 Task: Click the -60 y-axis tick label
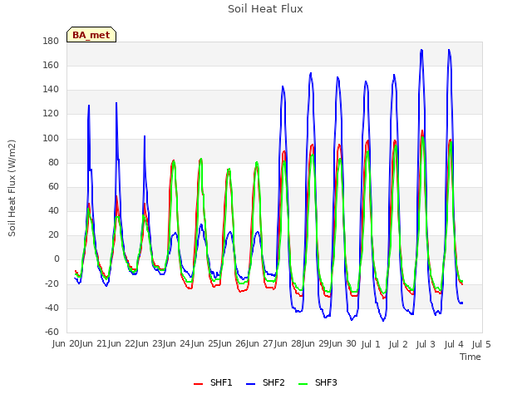click(x=52, y=332)
